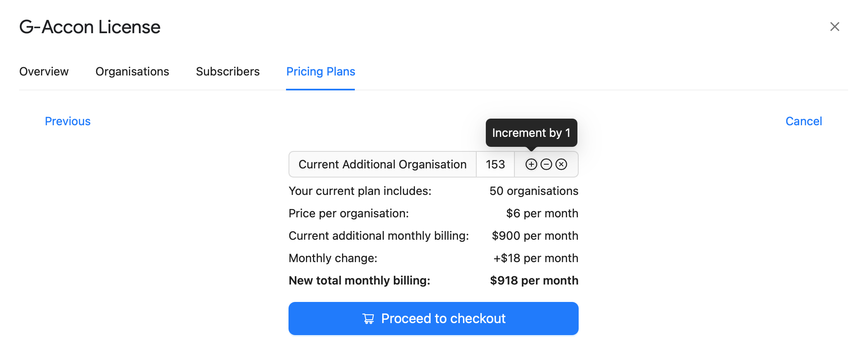Click the shopping cart icon
Screen dimensions: 868x360
pyautogui.click(x=369, y=319)
